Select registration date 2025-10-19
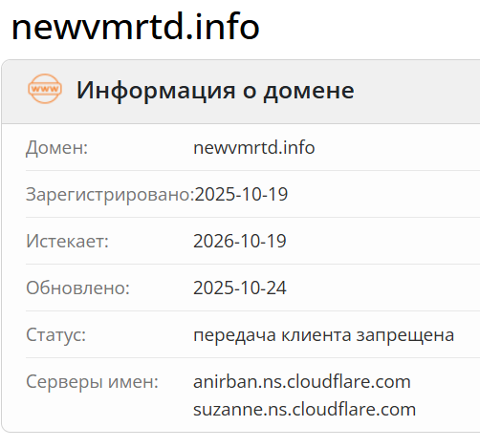The height and width of the screenshot is (448, 480). 241,194
